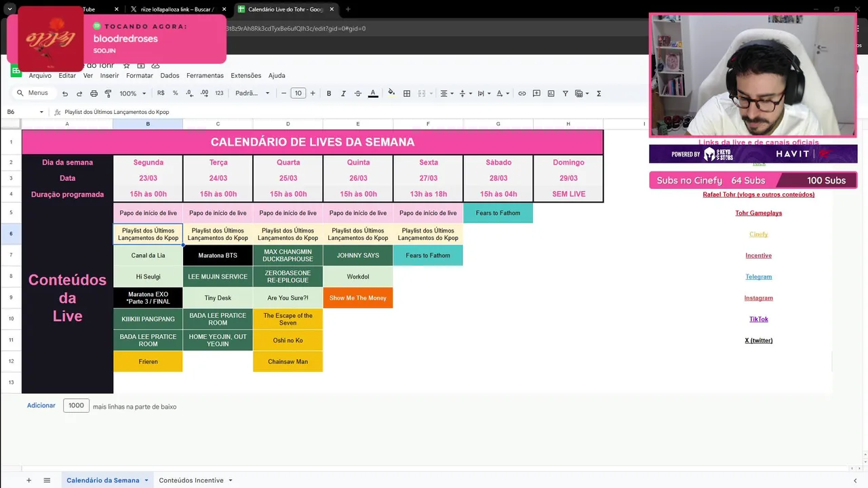
Task: Star the spreadsheet document
Action: point(126,65)
